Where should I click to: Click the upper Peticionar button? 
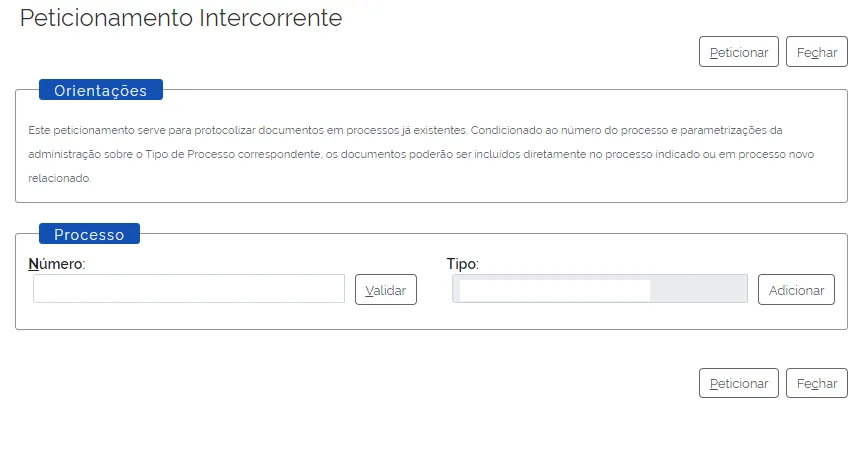pos(738,52)
